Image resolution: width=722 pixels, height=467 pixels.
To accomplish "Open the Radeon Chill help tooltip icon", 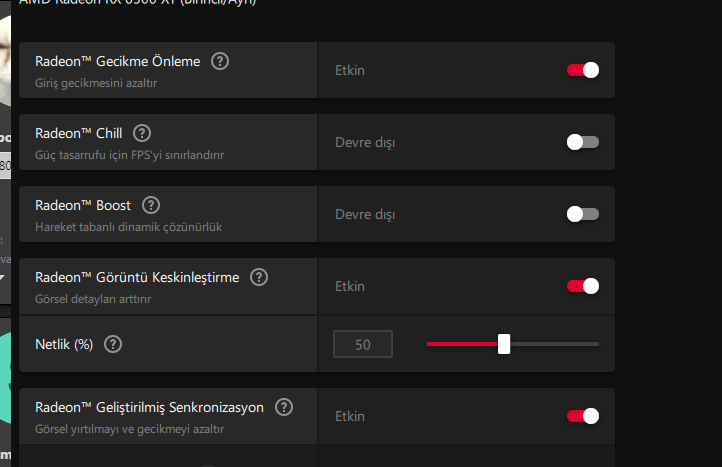I will coord(142,133).
